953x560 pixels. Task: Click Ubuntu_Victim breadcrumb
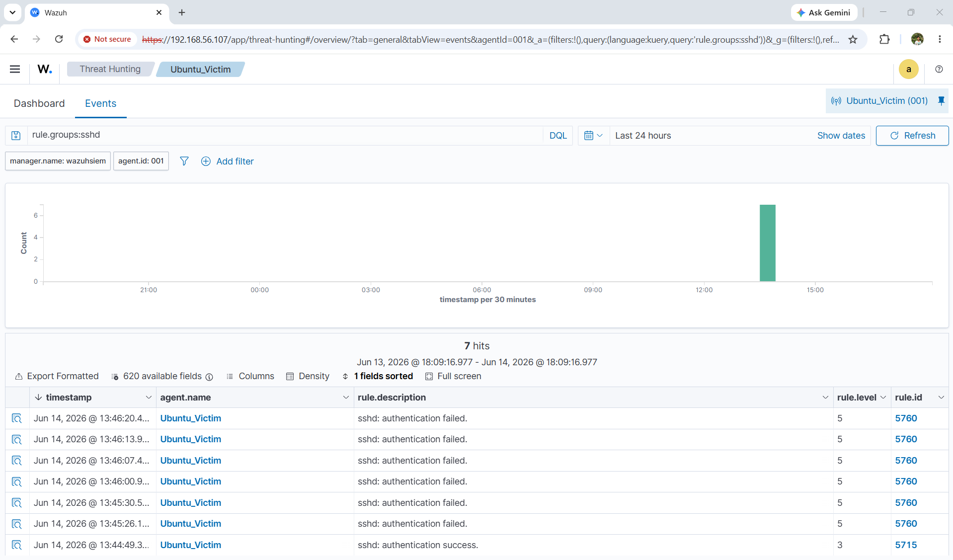[201, 69]
